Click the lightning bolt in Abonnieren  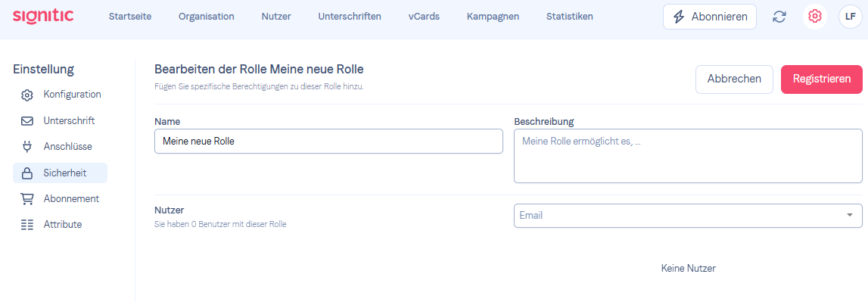679,17
